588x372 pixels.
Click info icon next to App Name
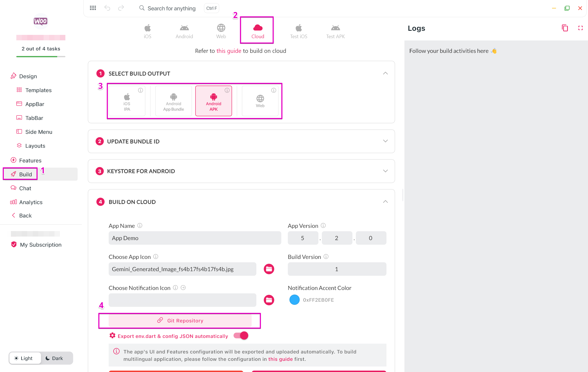(x=140, y=225)
